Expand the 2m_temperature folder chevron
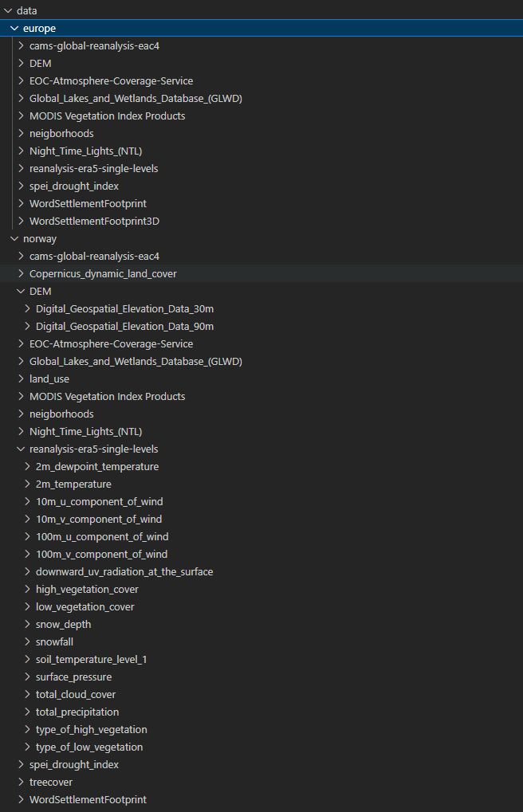Image resolution: width=523 pixels, height=812 pixels. point(27,484)
